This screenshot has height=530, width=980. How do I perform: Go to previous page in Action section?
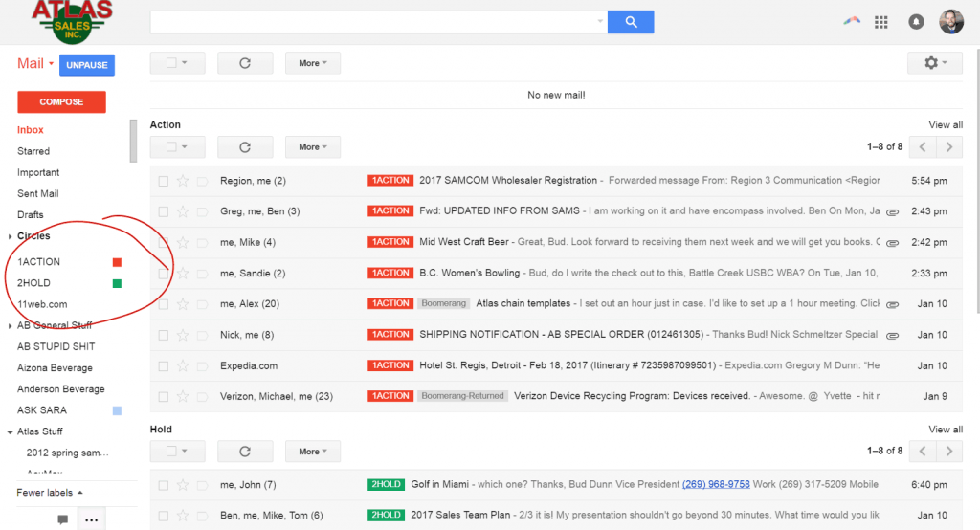pos(923,147)
